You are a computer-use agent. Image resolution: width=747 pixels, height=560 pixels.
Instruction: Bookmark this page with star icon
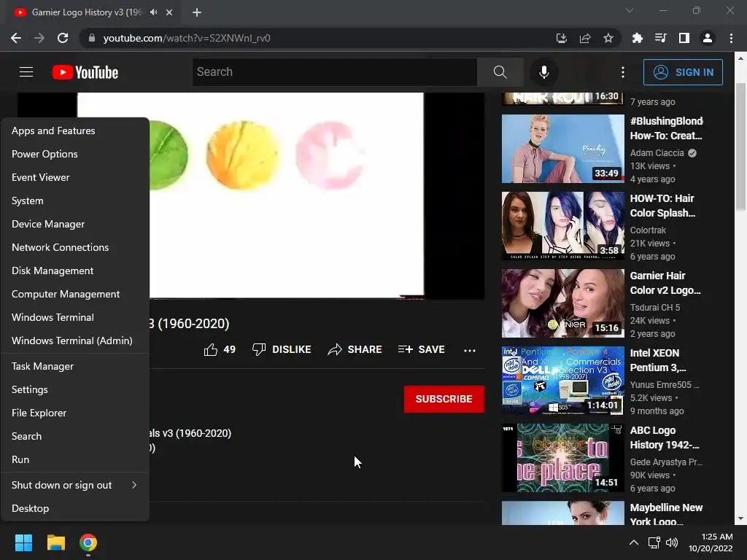pos(608,38)
